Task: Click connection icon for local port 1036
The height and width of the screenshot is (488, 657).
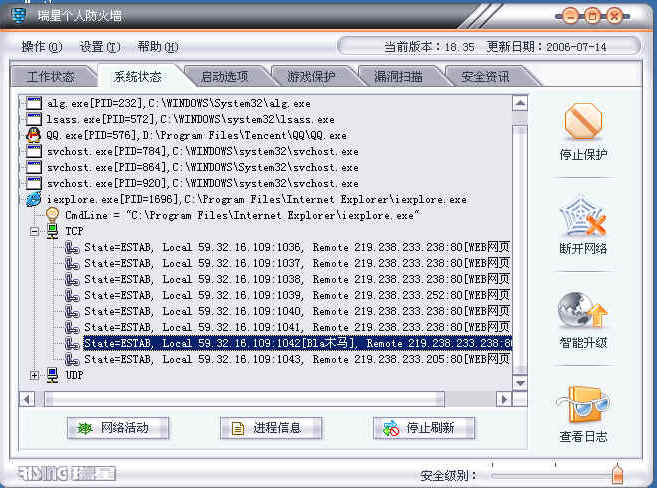Action: [72, 248]
